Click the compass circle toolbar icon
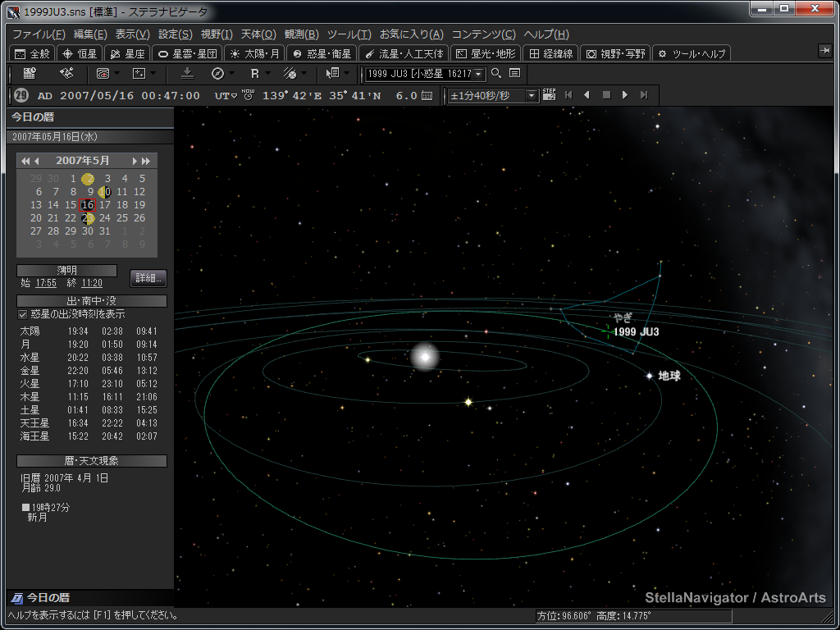This screenshot has height=630, width=840. tap(217, 74)
